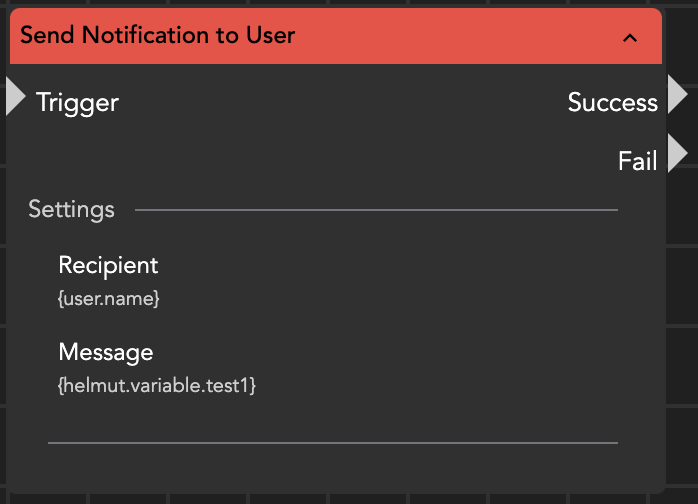Click the Trigger input connector arrow
The height and width of the screenshot is (504, 698).
[14, 96]
